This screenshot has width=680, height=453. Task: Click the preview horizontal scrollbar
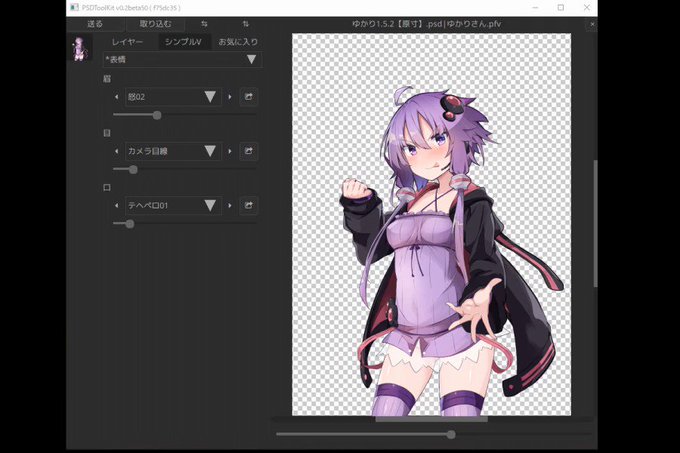click(431, 419)
